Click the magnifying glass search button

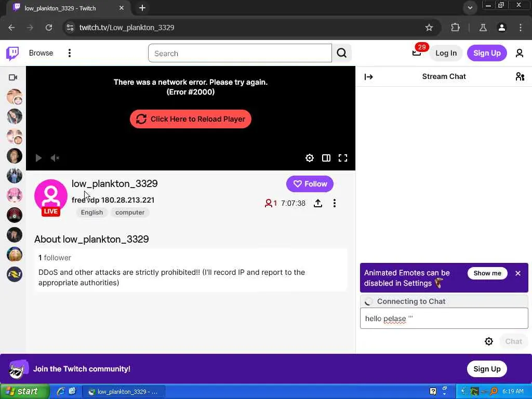click(x=342, y=54)
